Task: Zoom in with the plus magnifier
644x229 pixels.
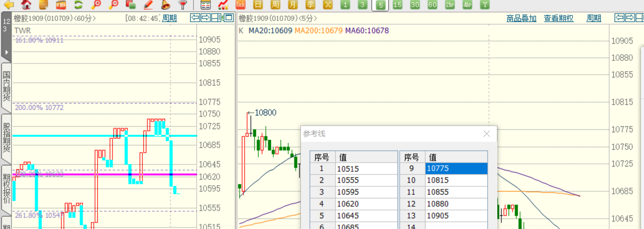Action: tap(96, 5)
